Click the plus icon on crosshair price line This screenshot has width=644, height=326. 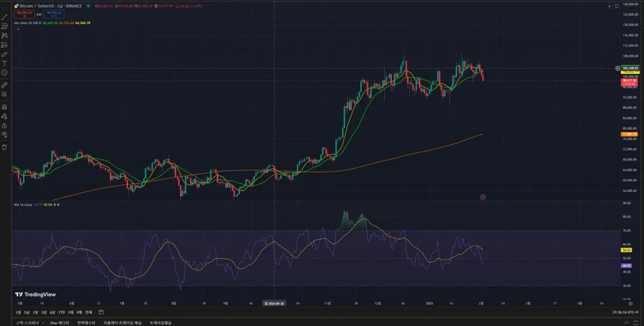coord(617,68)
